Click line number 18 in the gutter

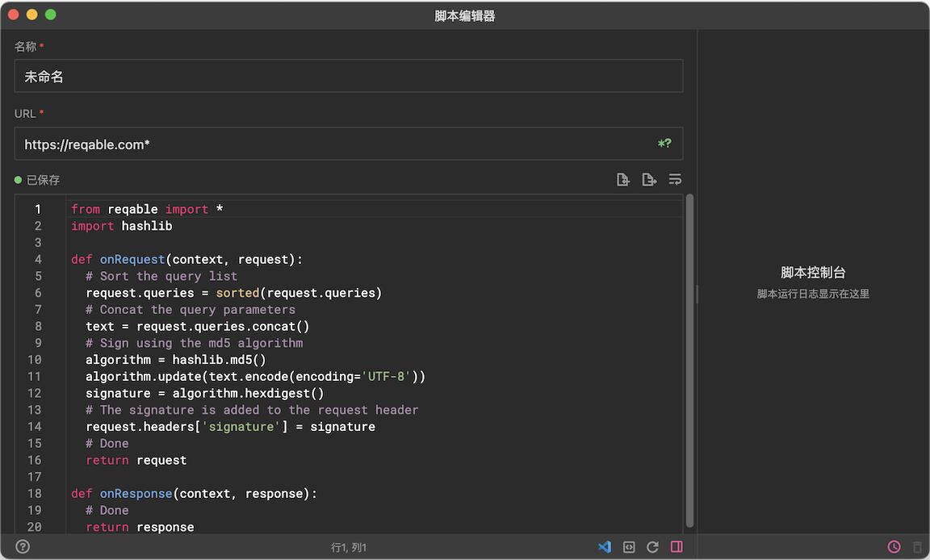(35, 494)
